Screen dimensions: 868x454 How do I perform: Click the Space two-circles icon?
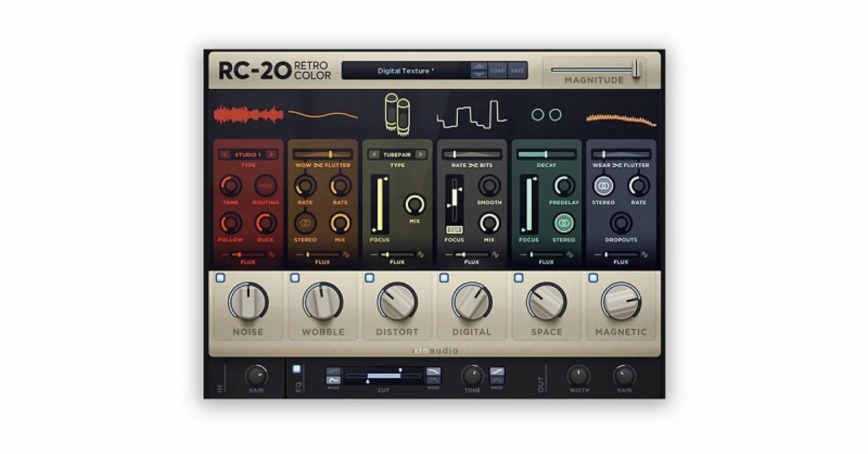[546, 115]
